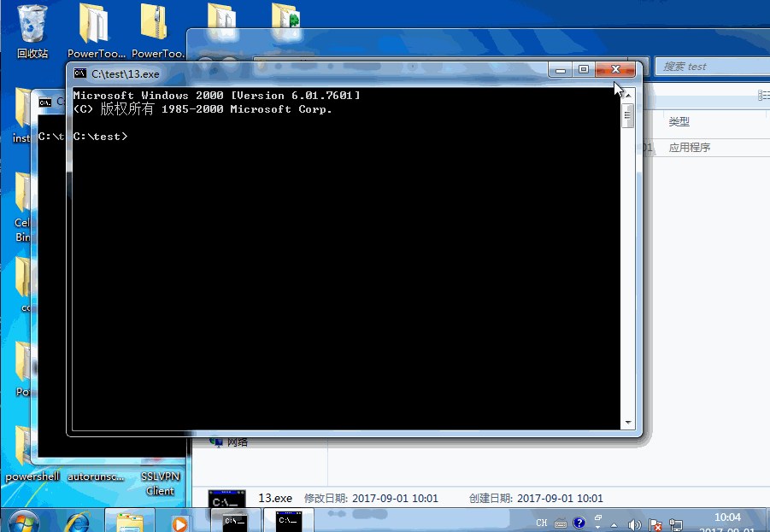Viewport: 770px width, 532px height.
Task: Open Windows Explorer from the taskbar
Action: click(130, 521)
